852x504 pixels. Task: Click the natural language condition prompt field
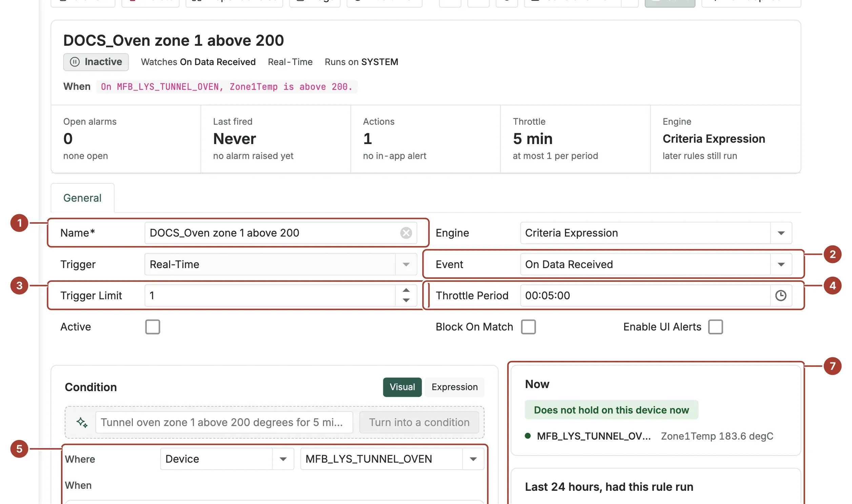[224, 422]
